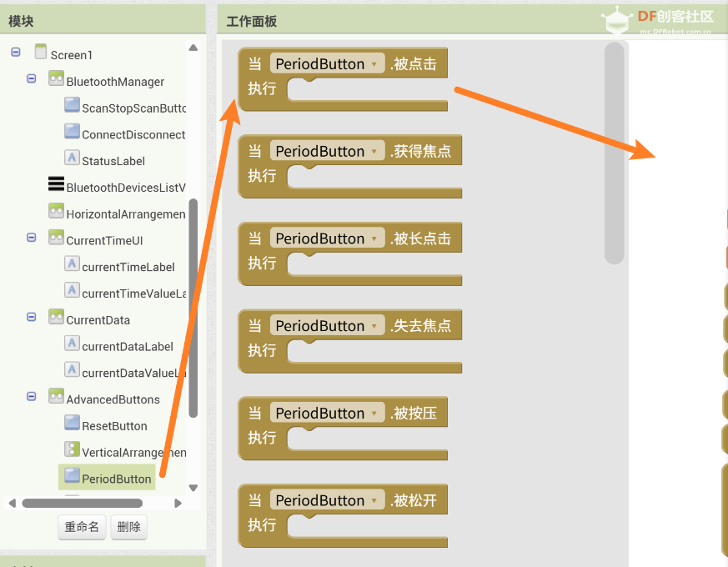Click the 当 PeriodButton.被长点击 event block
728x567 pixels.
(349, 254)
